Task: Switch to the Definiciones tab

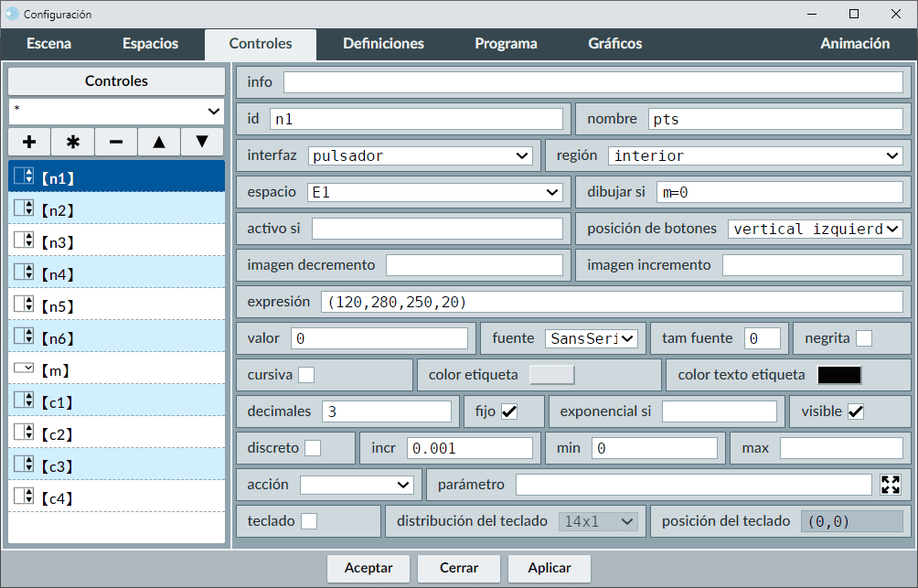Action: [383, 44]
